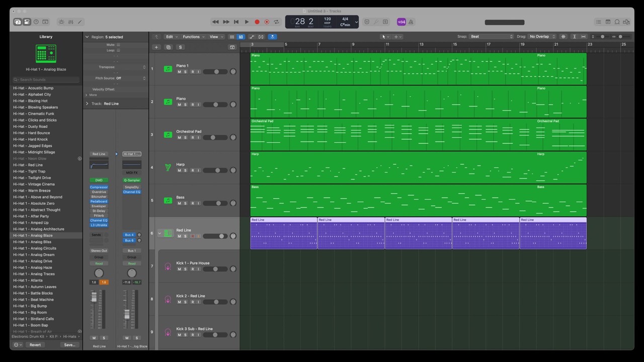Jump to the project start
Screen dimensions: 644x362
point(236,22)
